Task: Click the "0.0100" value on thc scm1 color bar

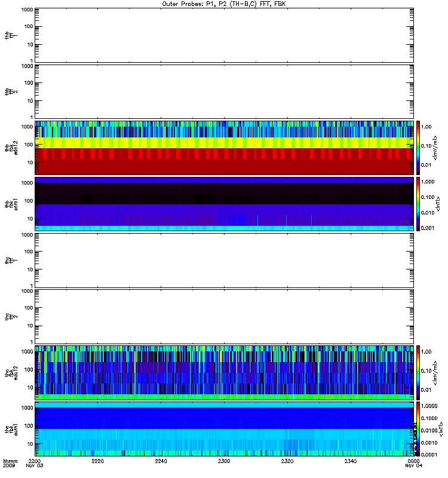Action: [429, 430]
